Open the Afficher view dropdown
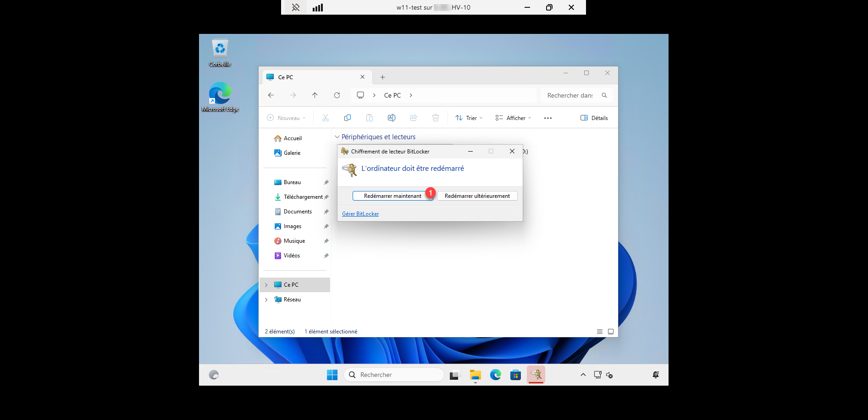The height and width of the screenshot is (420, 868). coord(513,118)
